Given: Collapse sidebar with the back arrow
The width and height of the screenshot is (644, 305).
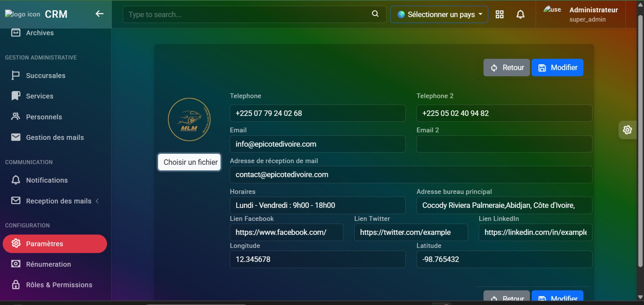Looking at the screenshot, I should click(x=99, y=14).
